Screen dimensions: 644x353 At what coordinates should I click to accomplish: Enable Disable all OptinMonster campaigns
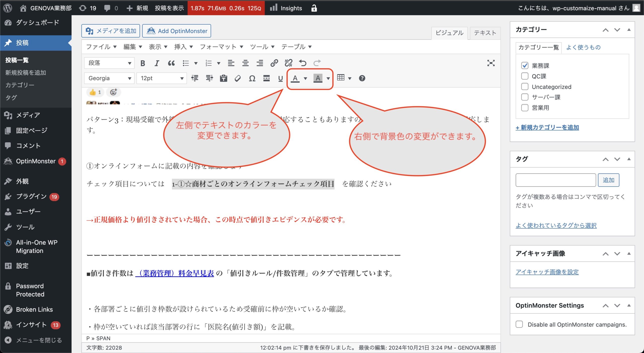click(519, 324)
